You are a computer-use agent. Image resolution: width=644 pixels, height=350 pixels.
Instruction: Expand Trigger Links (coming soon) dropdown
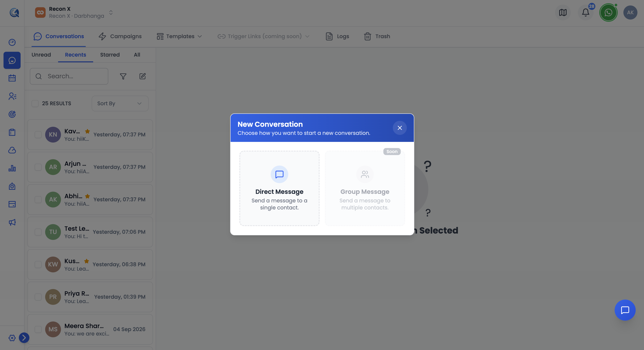pos(263,36)
